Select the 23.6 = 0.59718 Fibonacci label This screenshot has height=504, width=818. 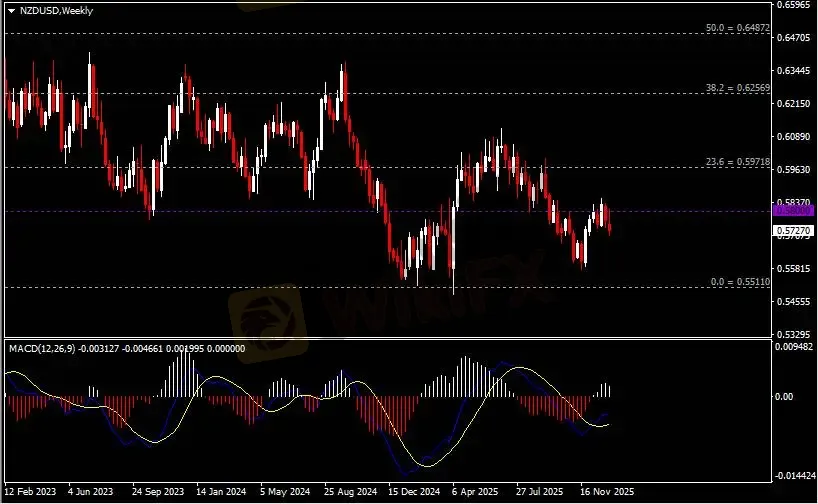[x=737, y=162]
